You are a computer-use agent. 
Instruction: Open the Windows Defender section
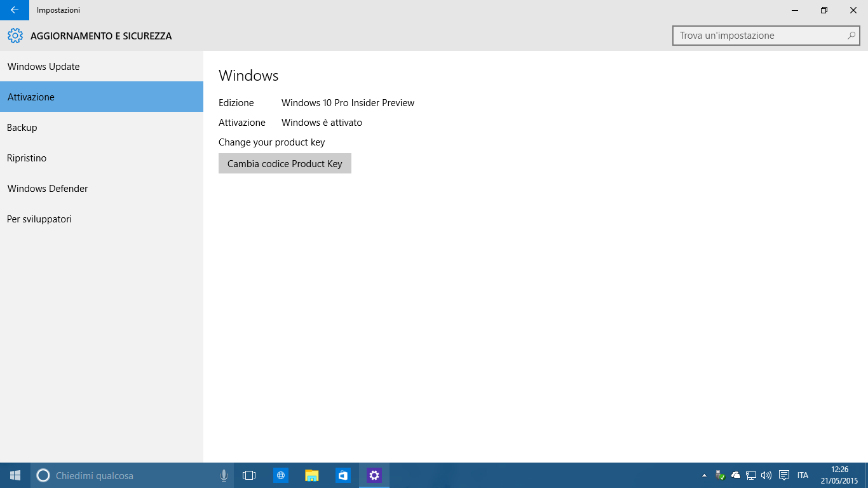point(102,189)
